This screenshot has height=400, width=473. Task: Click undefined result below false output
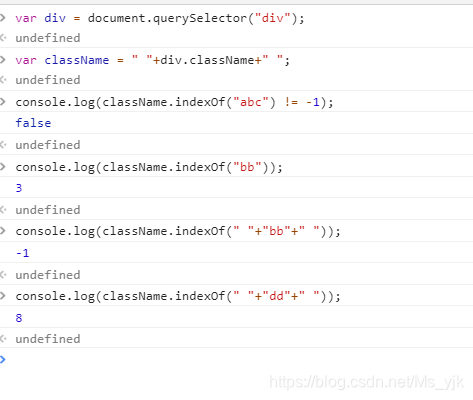tap(48, 145)
